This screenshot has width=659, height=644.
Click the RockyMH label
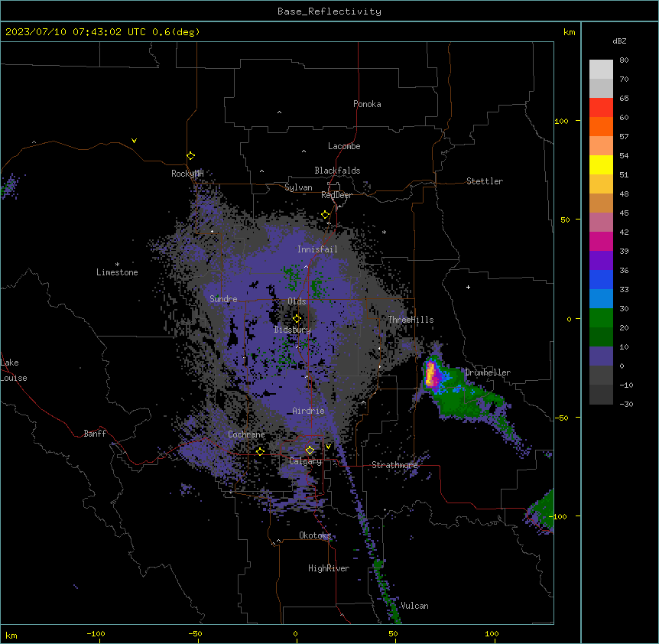tap(187, 174)
